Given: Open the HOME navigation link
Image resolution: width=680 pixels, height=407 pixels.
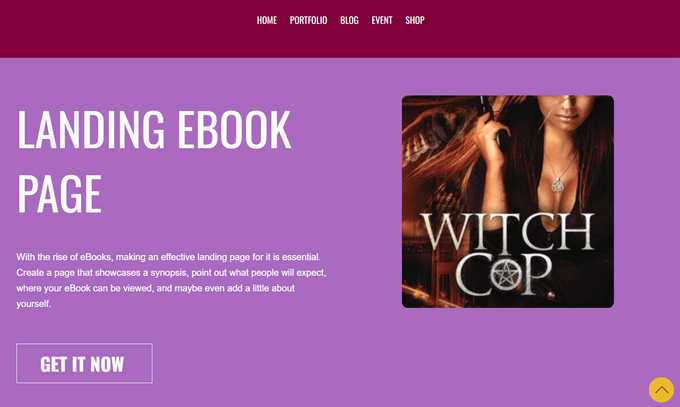Looking at the screenshot, I should pos(267,20).
